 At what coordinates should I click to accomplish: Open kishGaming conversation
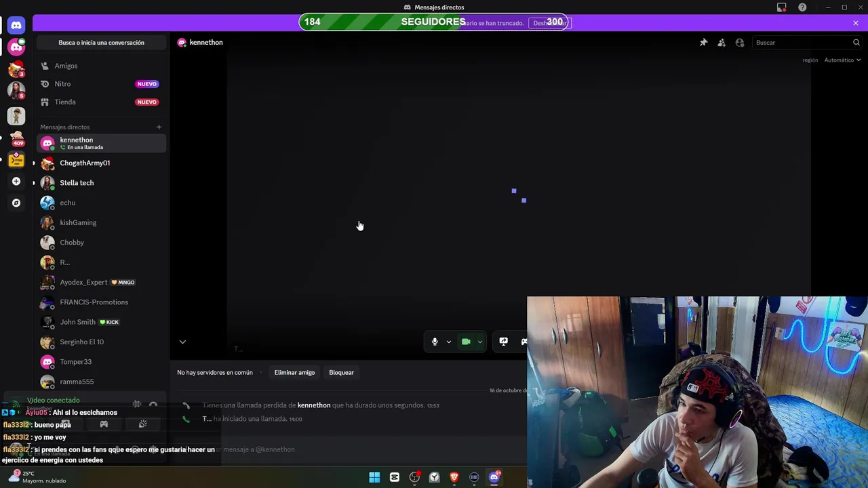click(101, 222)
